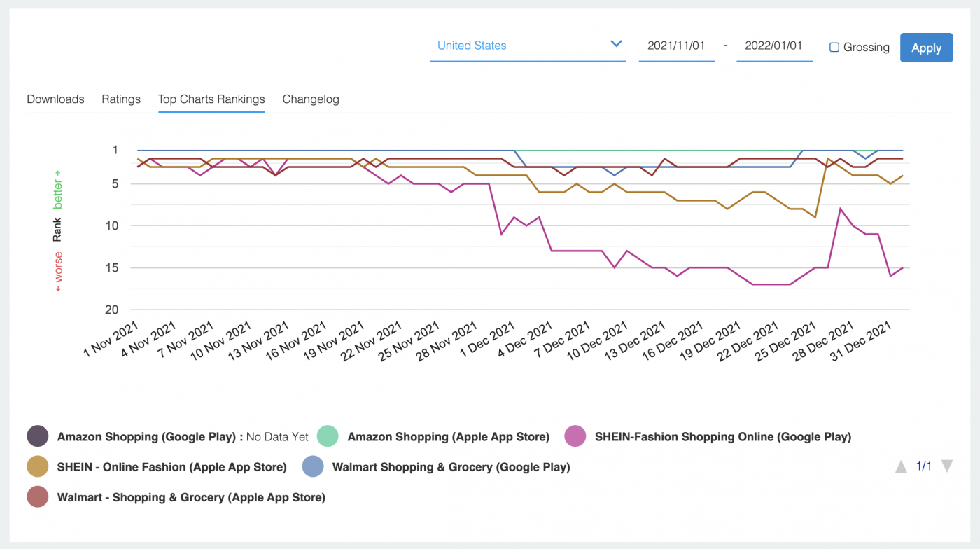Switch to the Changelog tab
The image size is (980, 549).
click(311, 99)
